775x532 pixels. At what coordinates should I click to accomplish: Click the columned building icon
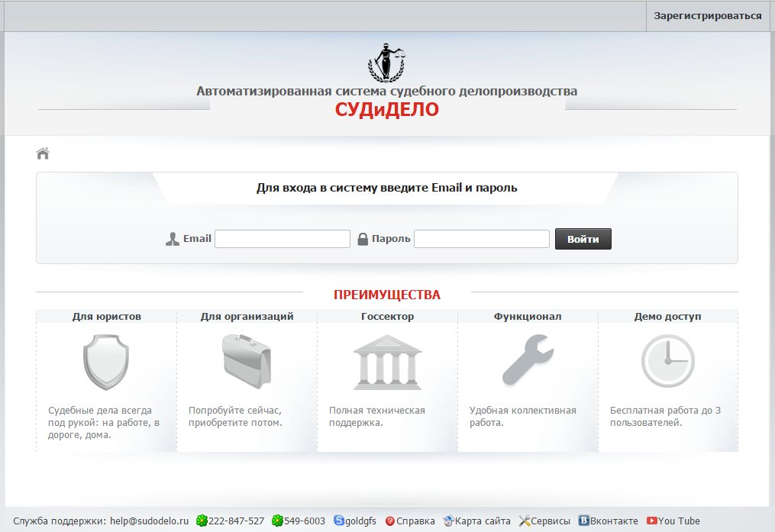tap(388, 362)
